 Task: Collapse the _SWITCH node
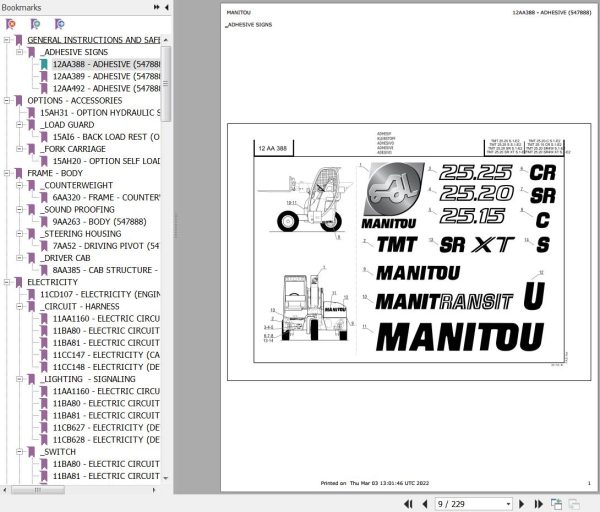click(19, 452)
